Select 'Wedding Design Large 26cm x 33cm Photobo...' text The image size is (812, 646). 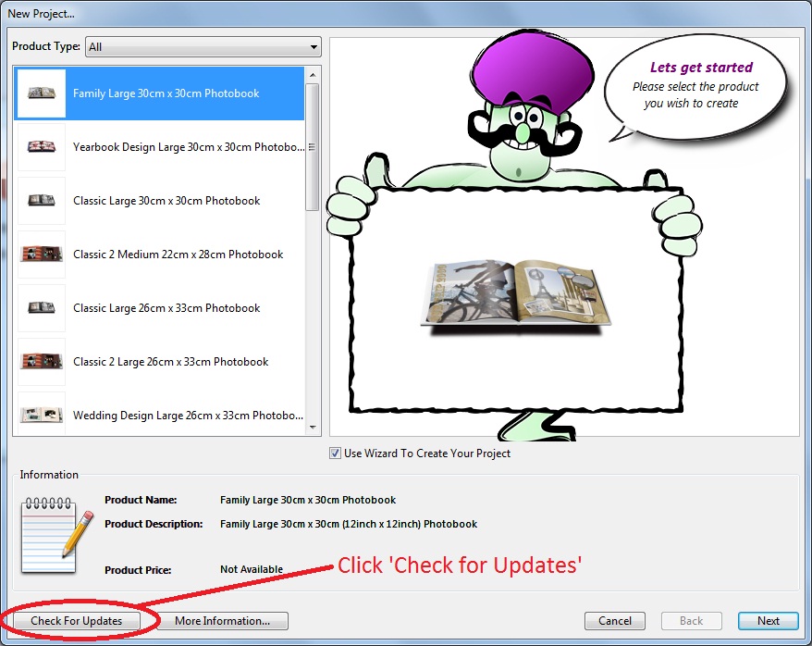pos(188,416)
